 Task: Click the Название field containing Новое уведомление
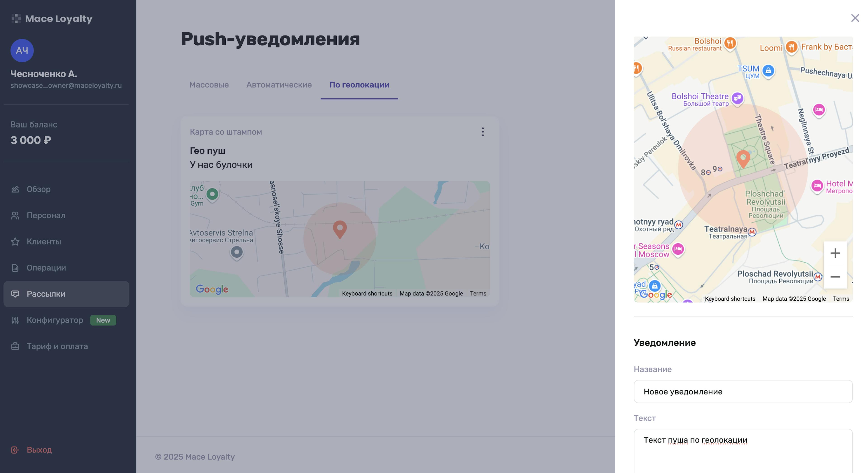pyautogui.click(x=743, y=391)
